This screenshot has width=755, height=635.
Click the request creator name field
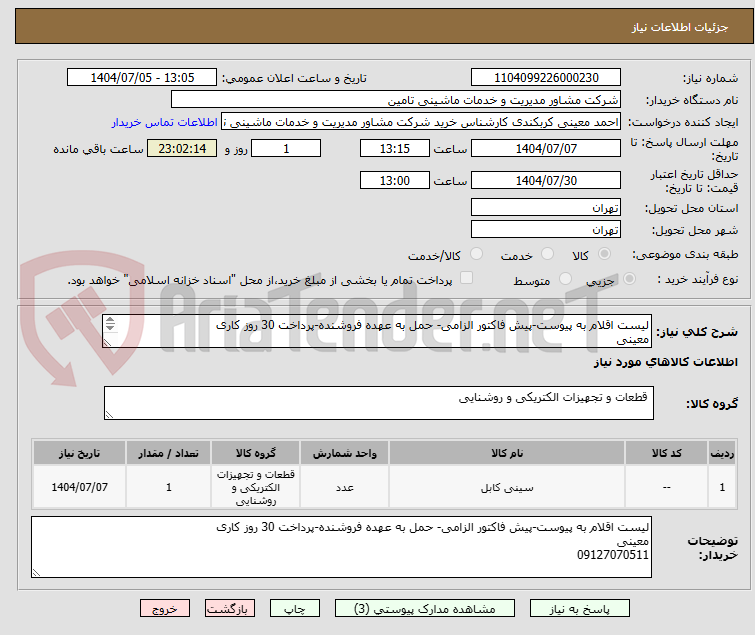click(421, 122)
